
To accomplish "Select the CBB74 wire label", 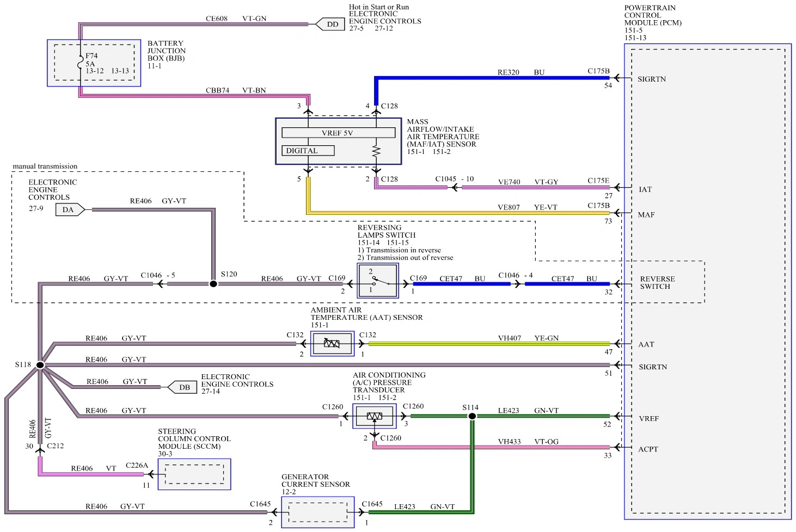I will [217, 90].
